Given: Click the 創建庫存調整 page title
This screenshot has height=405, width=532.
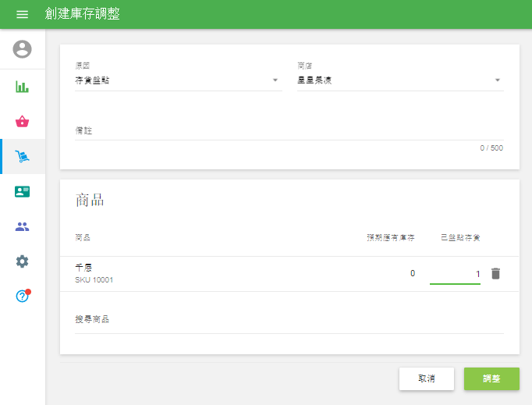Looking at the screenshot, I should click(83, 14).
